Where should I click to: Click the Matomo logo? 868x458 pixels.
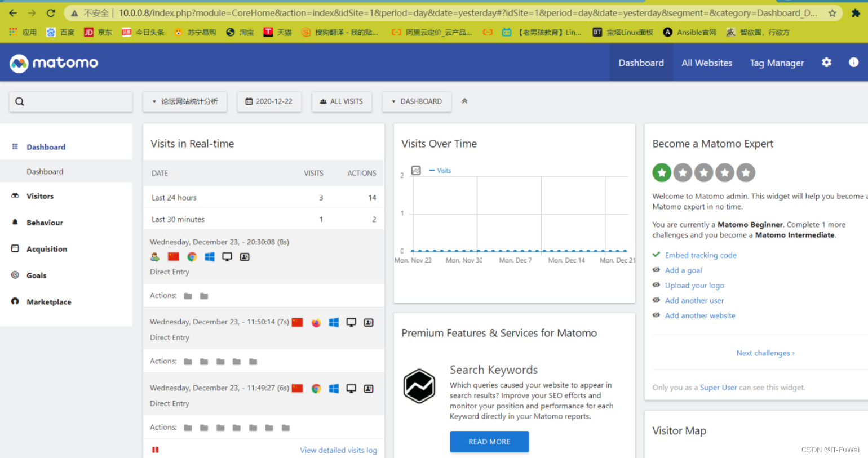click(54, 63)
